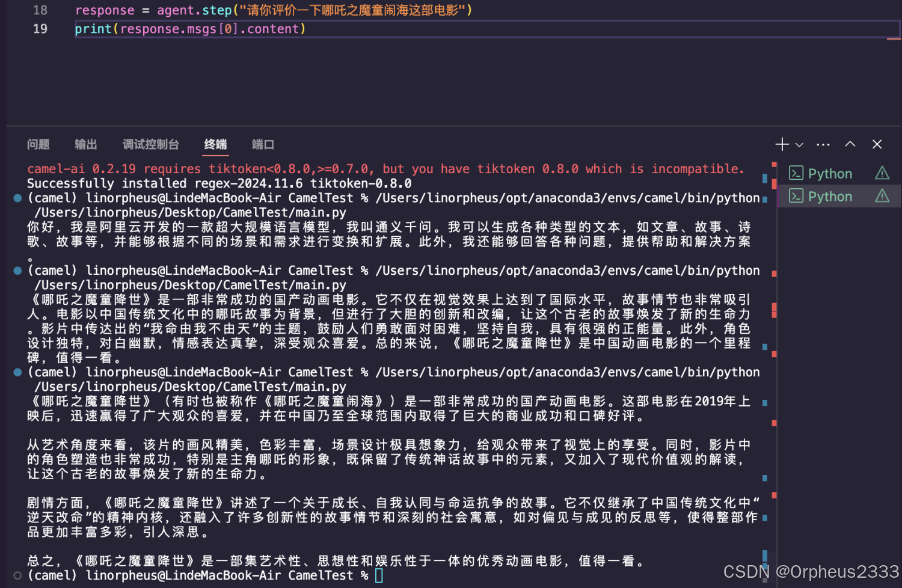Screen dimensions: 902x588
Task: Click the warning triangle on the first Python terminal
Action: tap(882, 173)
